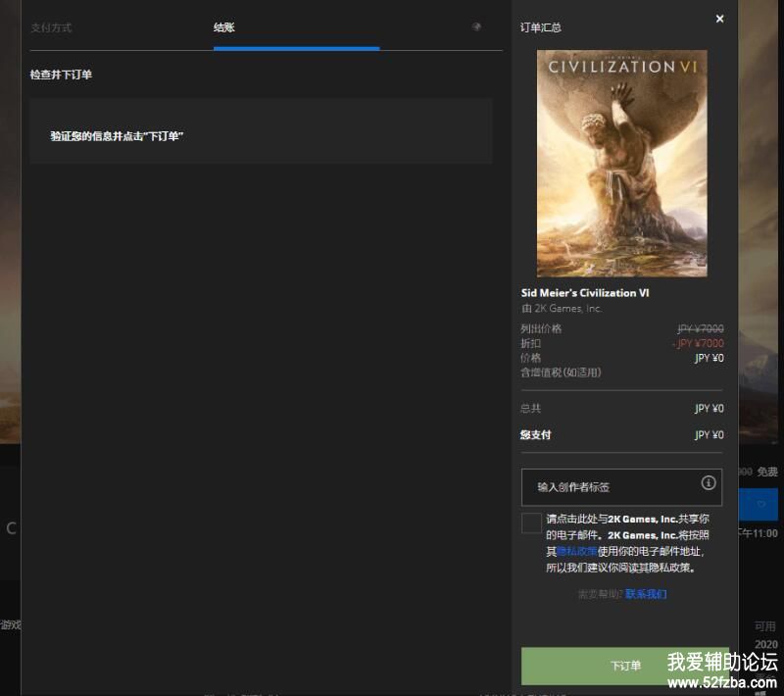The image size is (784, 696).
Task: Click the 总共 total label
Action: coord(530,408)
